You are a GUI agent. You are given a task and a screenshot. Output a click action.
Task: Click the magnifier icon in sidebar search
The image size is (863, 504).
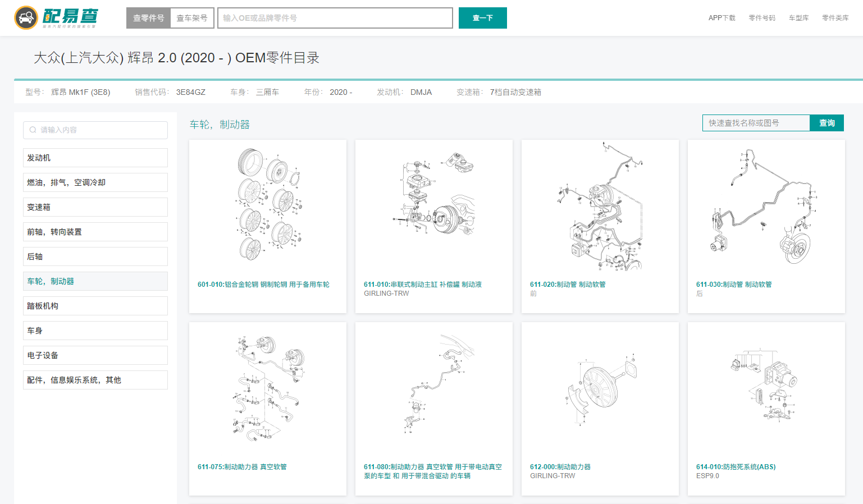[33, 130]
